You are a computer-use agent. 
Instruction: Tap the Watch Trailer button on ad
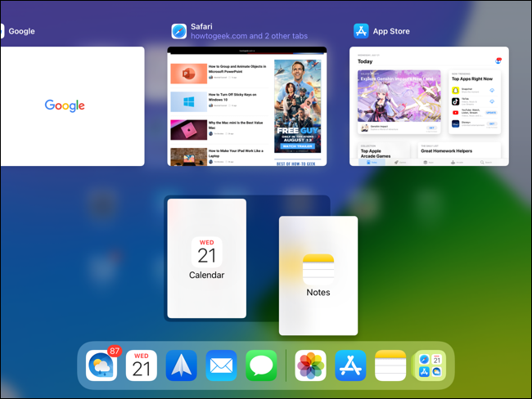tap(298, 146)
